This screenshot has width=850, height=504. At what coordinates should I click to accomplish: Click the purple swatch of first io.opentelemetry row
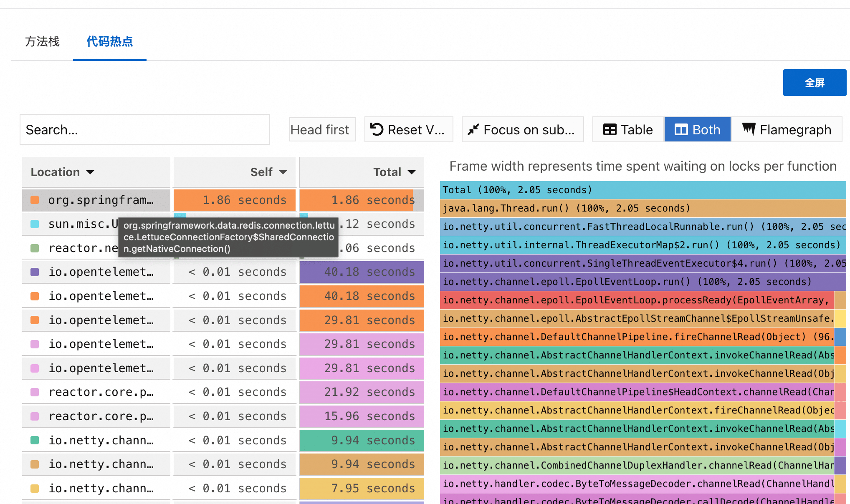click(35, 272)
